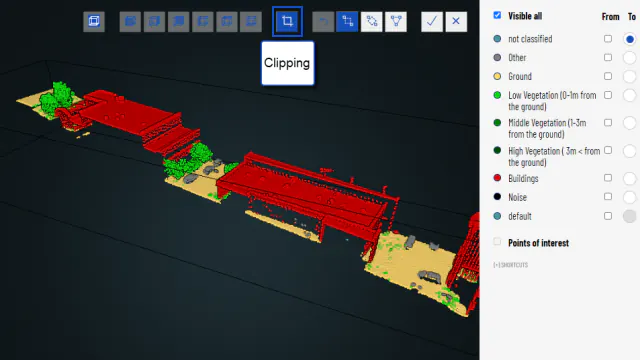Select To radio for not classified
The width and height of the screenshot is (640, 360).
pos(629,39)
